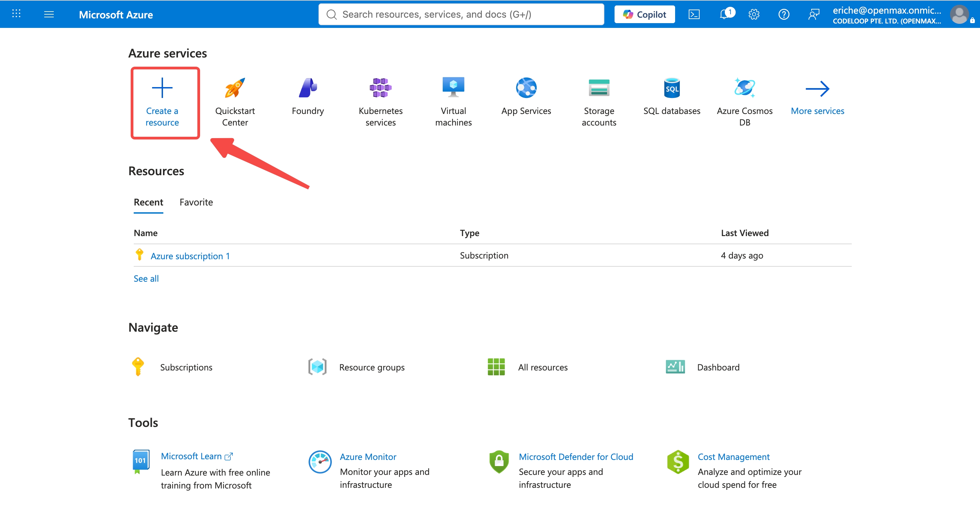Navigate to Dashboard label

click(x=718, y=367)
